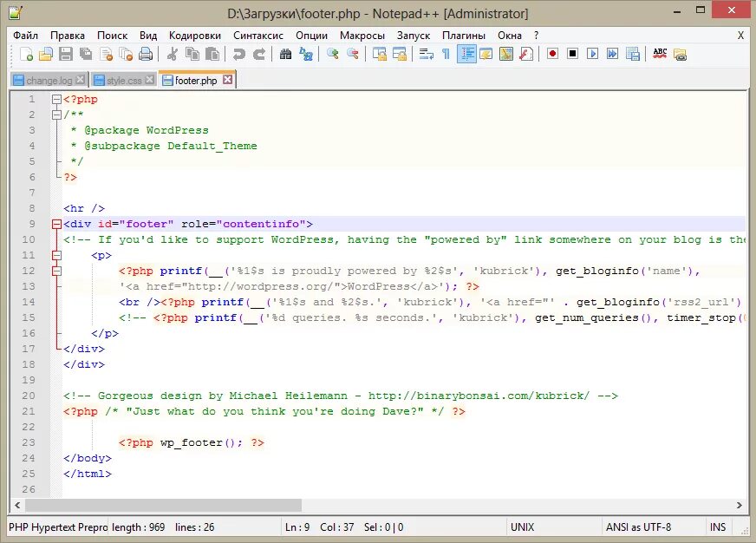The width and height of the screenshot is (756, 543).
Task: Toggle word wrap toolbar button
Action: (x=427, y=54)
